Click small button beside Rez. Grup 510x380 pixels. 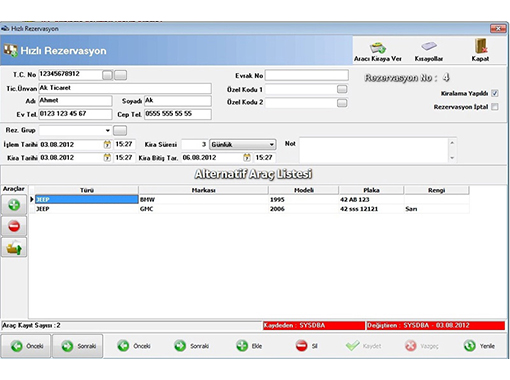120,130
